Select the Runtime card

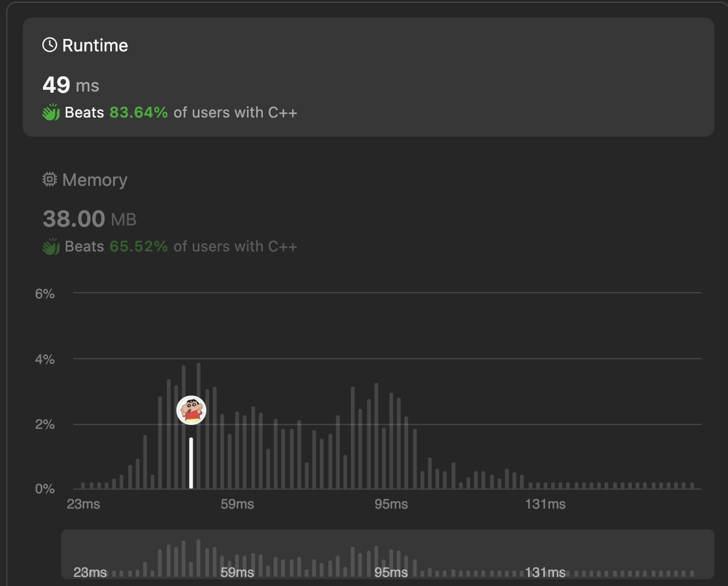[369, 77]
